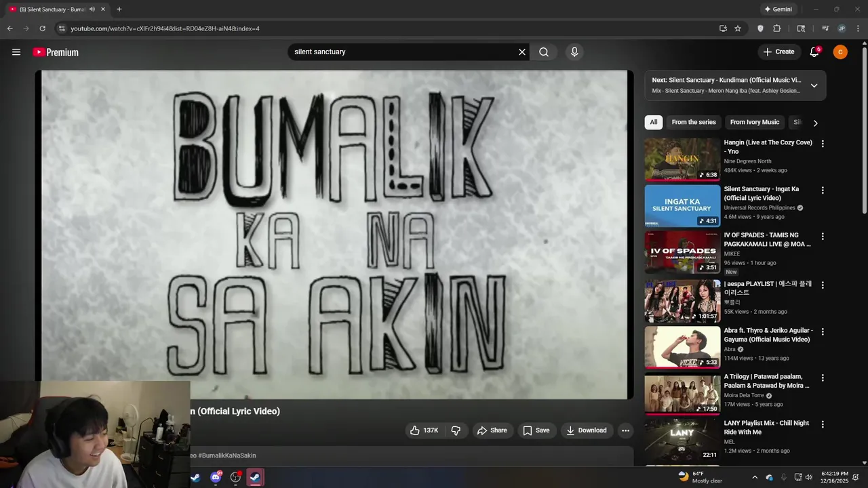Viewport: 868px width, 488px height.
Task: Open a new browser tab
Action: [x=119, y=9]
